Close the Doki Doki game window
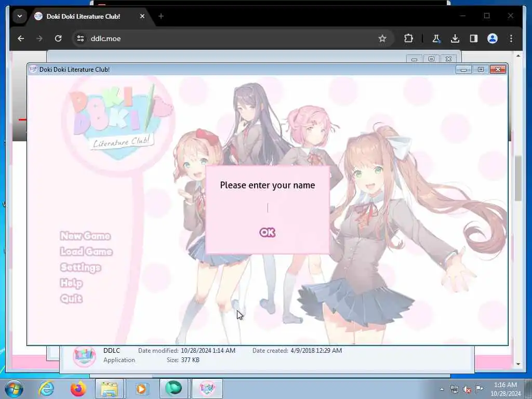532x399 pixels. [x=498, y=70]
